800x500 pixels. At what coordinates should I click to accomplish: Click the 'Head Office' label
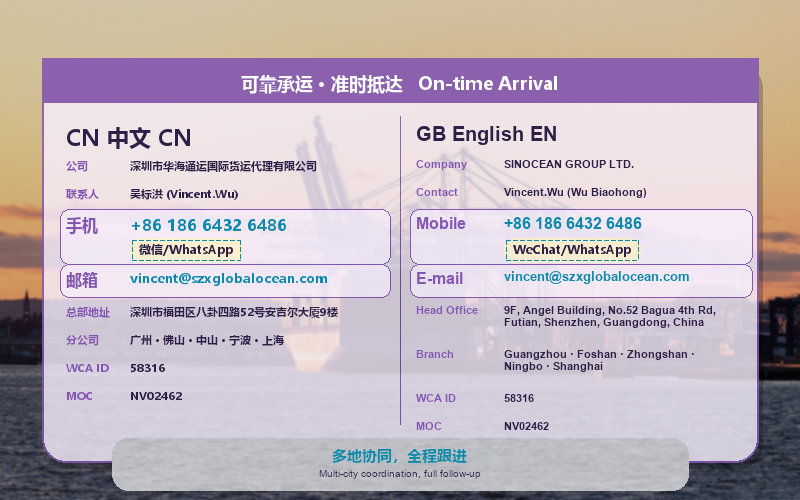[447, 310]
